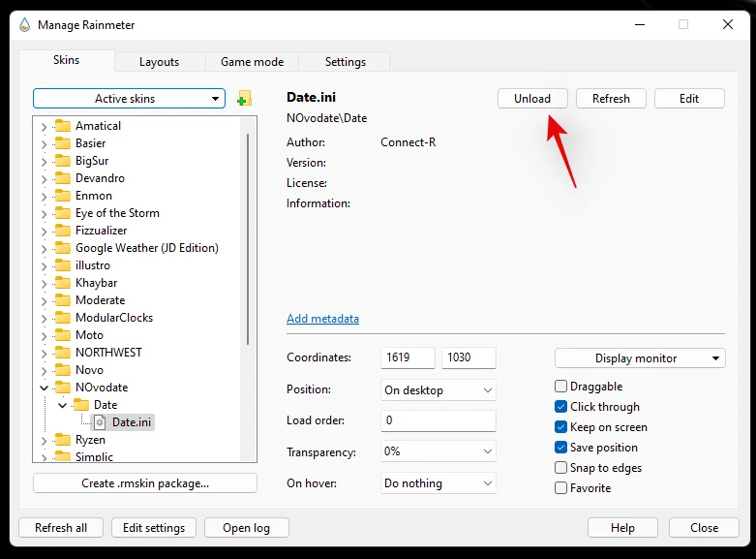The width and height of the screenshot is (756, 559).
Task: Mark the skin as Favorite
Action: coord(560,487)
